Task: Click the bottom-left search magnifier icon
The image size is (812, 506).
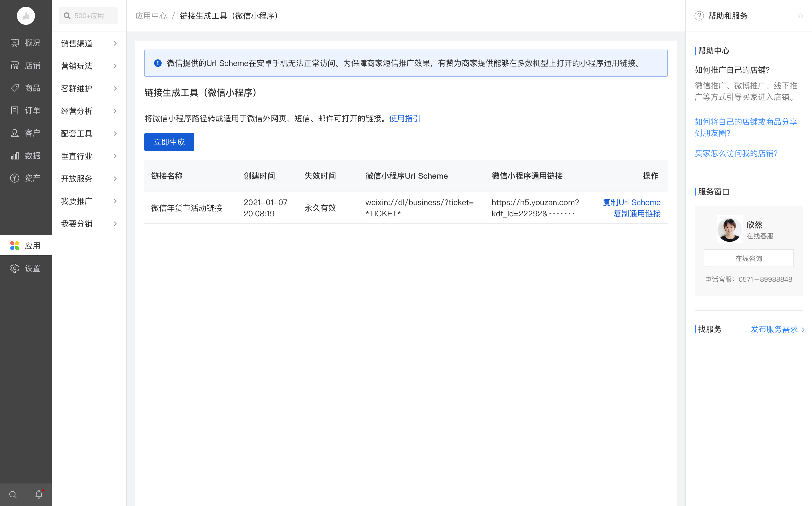Action: [x=13, y=495]
